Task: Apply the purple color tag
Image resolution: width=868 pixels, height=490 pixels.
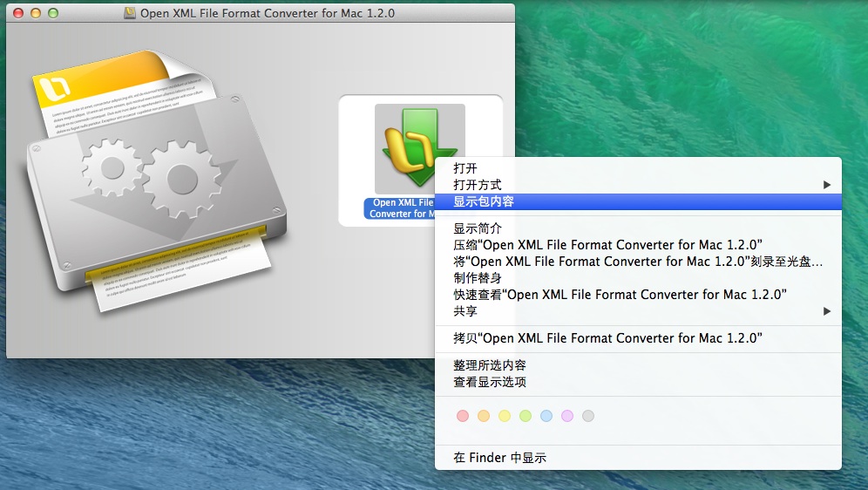Action: [567, 416]
